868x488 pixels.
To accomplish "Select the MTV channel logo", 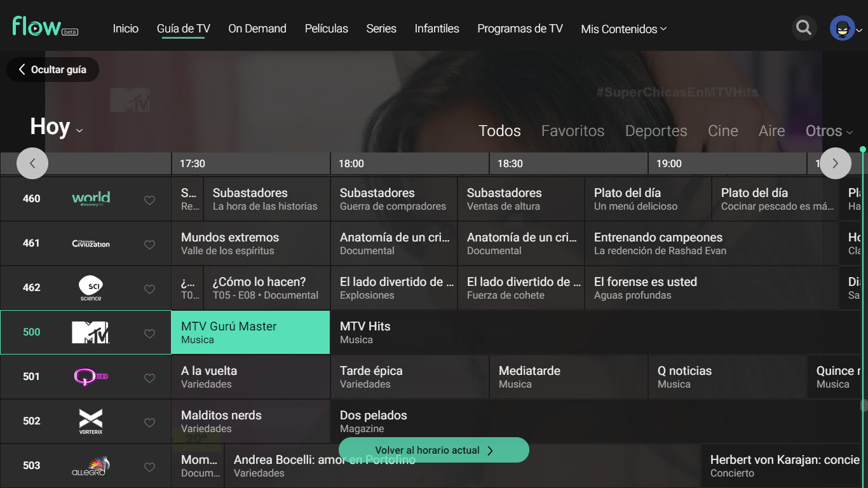I will 91,332.
